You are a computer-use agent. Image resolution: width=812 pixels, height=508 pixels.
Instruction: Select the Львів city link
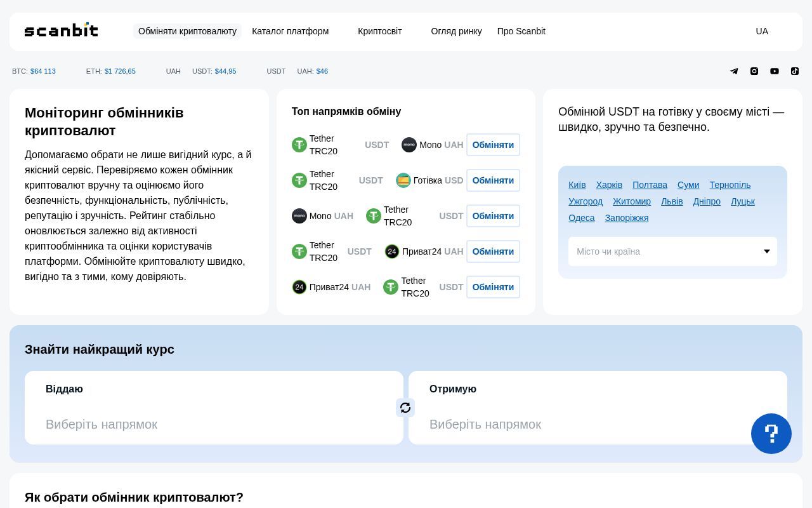(x=672, y=201)
